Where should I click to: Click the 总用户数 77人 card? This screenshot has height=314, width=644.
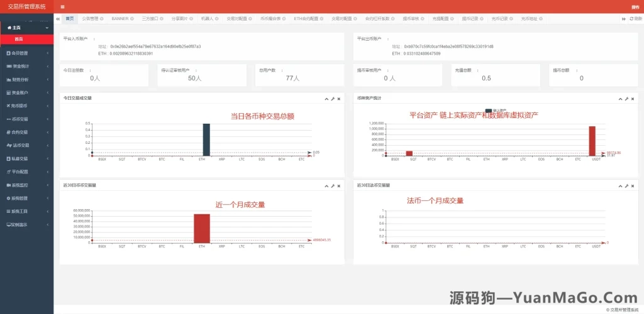click(299, 75)
